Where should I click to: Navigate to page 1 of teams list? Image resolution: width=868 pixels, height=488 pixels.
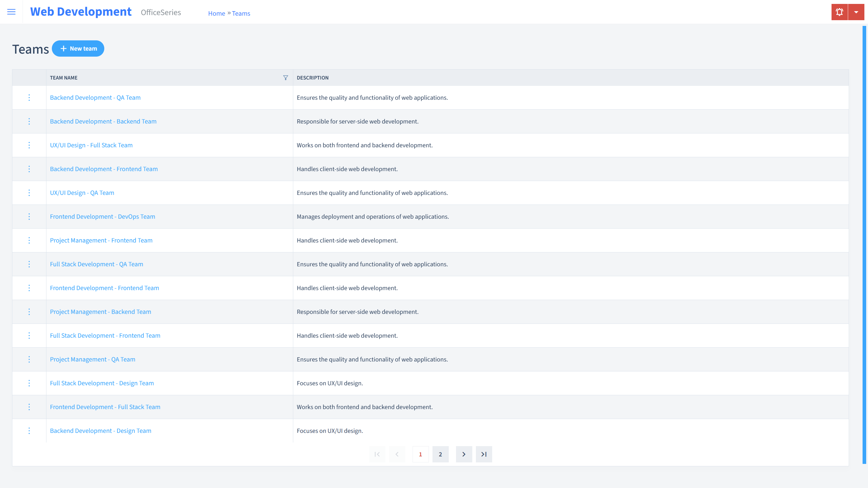420,454
